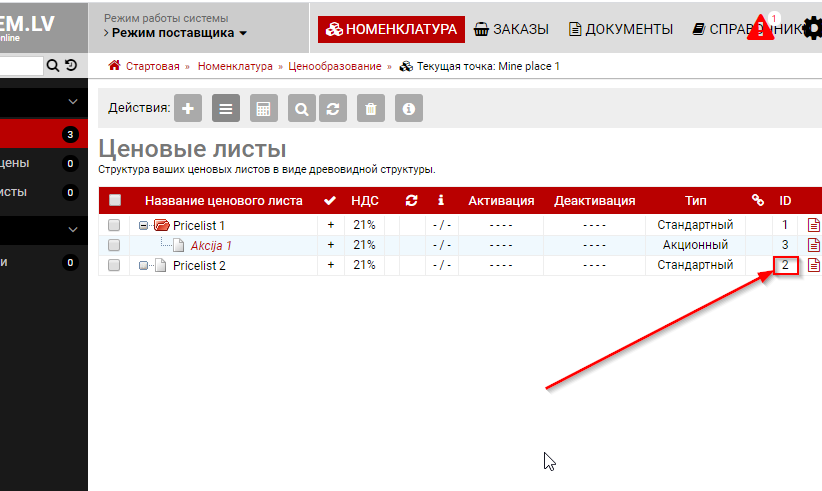This screenshot has height=491, width=822.
Task: Tick the checkbox for Akcija 1
Action: [114, 245]
